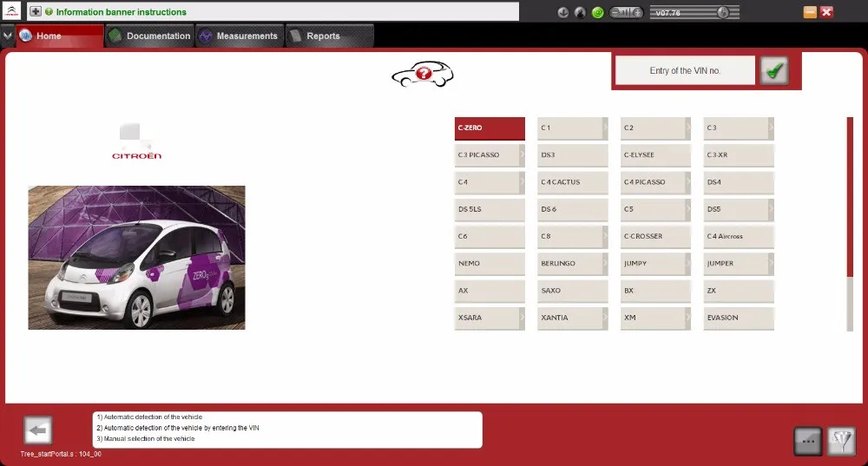The image size is (868, 466).
Task: Click the Entry of the VIN no. field
Action: [685, 71]
